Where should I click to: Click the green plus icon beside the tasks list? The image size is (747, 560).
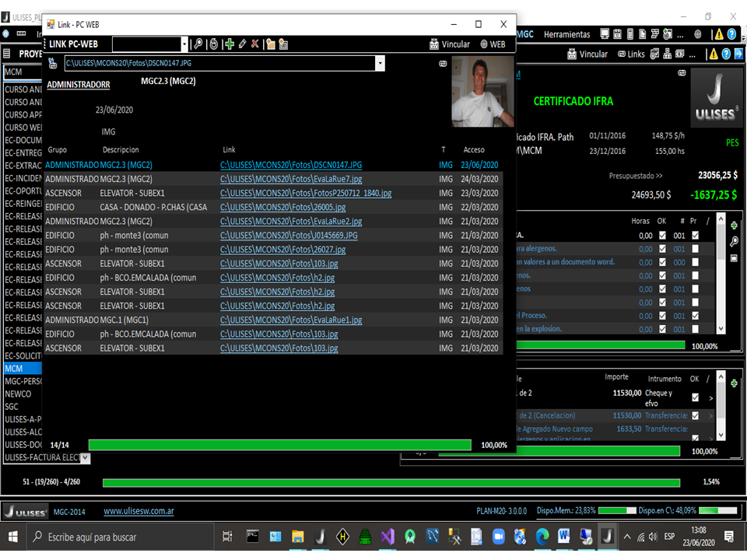coord(734,225)
